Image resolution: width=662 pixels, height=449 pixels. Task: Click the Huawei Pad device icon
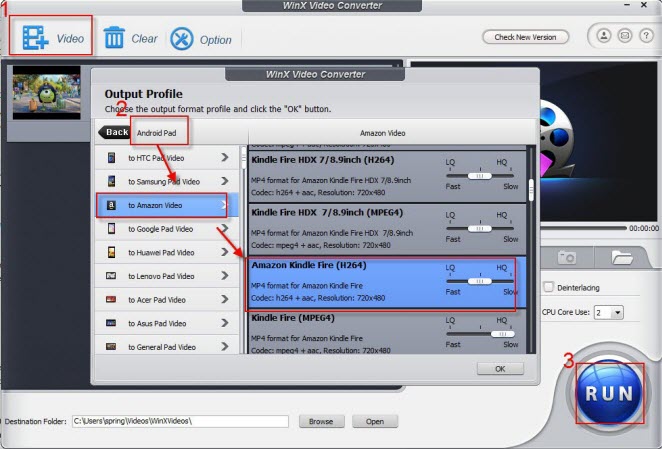111,252
